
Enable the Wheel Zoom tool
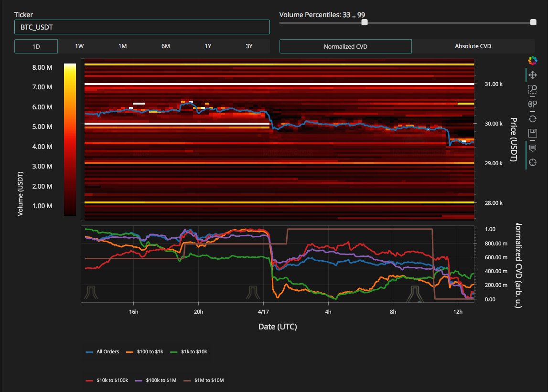(x=533, y=104)
